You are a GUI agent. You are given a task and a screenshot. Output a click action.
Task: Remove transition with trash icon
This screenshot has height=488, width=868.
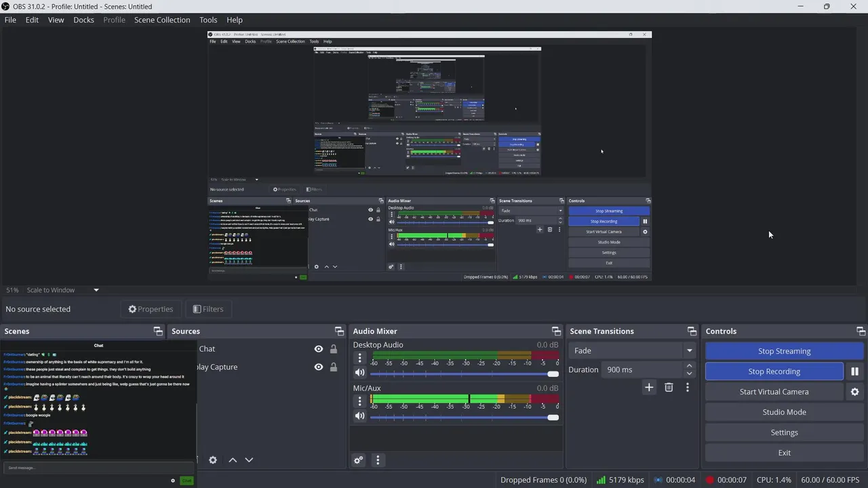669,387
